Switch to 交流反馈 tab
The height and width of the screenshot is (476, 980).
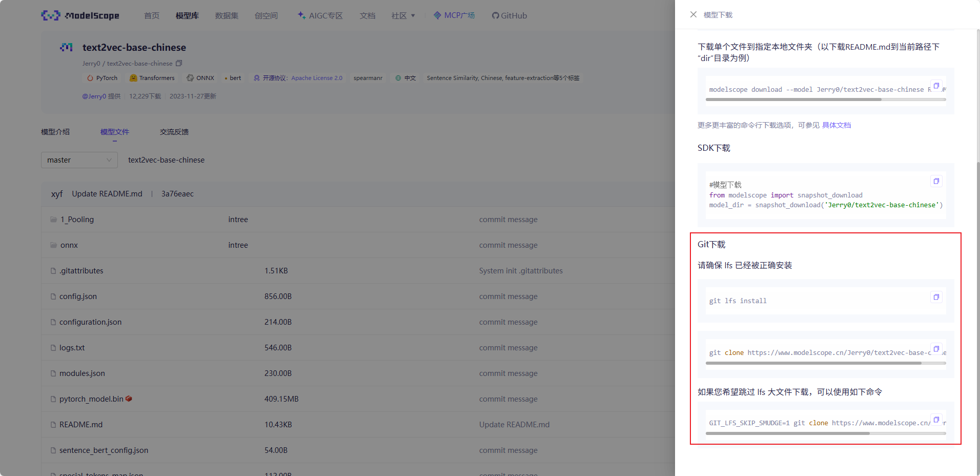[x=174, y=132]
